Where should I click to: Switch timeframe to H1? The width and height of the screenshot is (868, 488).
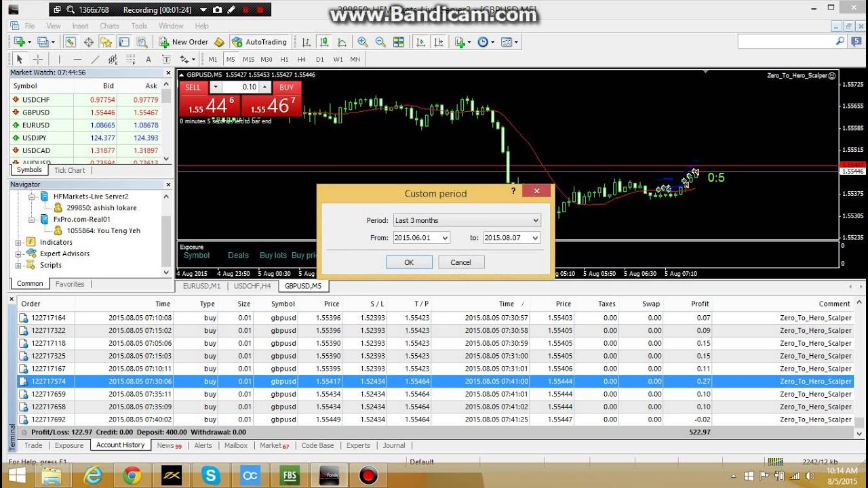(284, 59)
